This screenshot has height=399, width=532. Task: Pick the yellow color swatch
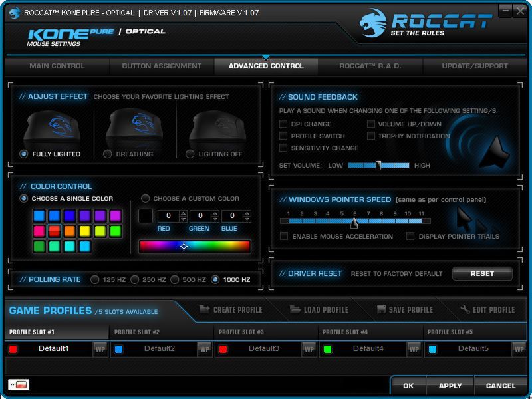[85, 231]
